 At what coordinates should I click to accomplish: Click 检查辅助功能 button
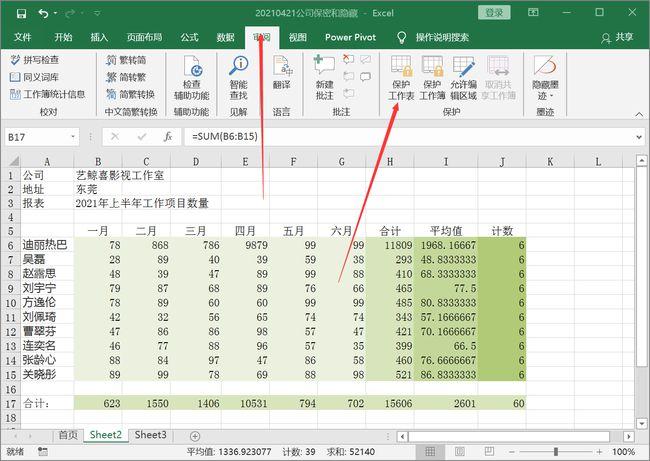(192, 78)
